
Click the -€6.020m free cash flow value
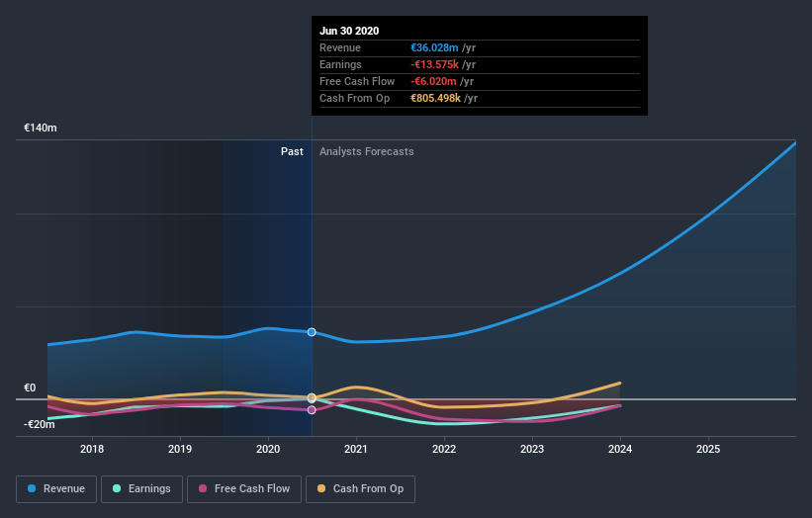pos(433,81)
